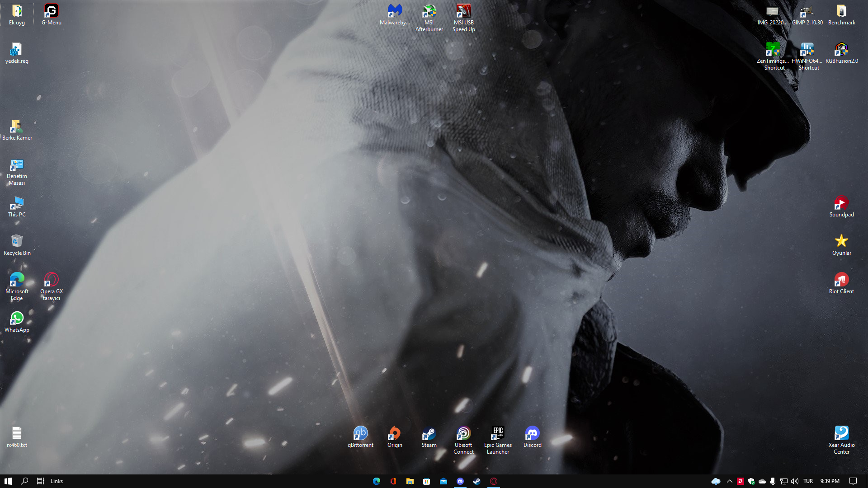
Task: Click the Links toolbar label
Action: (x=57, y=481)
